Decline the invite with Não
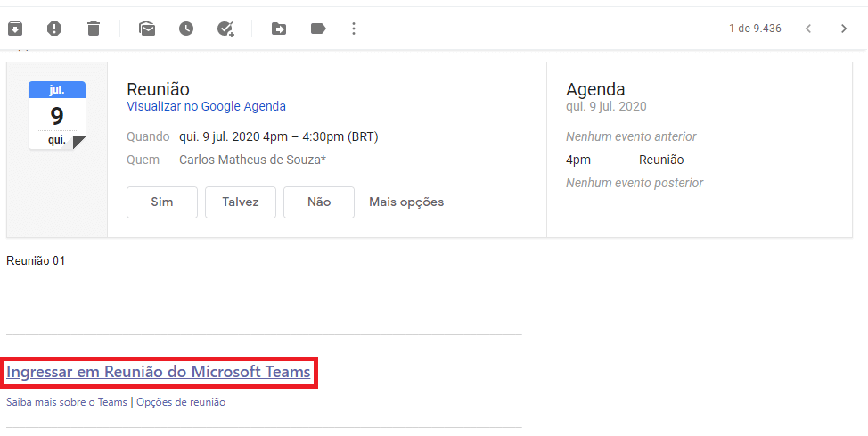This screenshot has height=436, width=868. [x=319, y=202]
